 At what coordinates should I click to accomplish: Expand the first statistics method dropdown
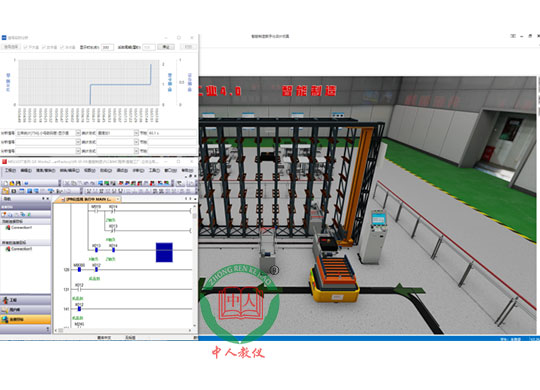point(136,133)
